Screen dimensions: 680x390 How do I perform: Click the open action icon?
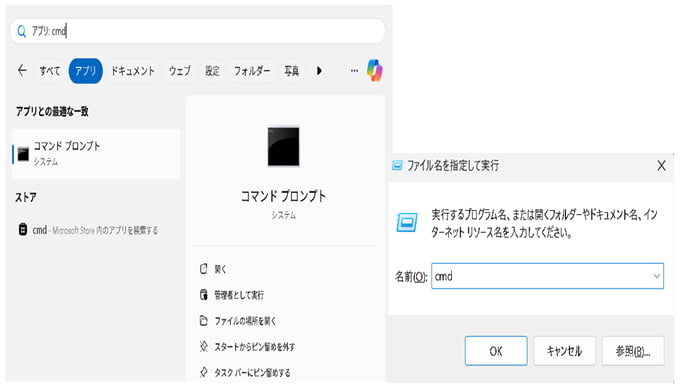click(x=203, y=269)
